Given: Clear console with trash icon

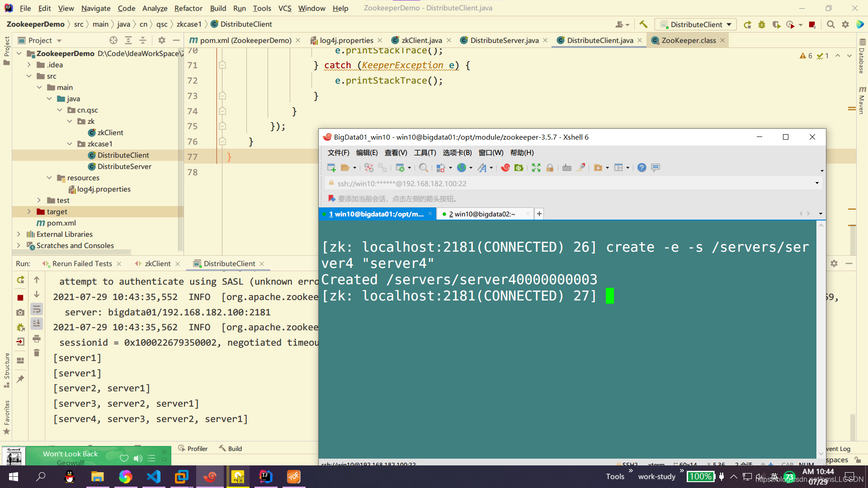Looking at the screenshot, I should pyautogui.click(x=37, y=352).
